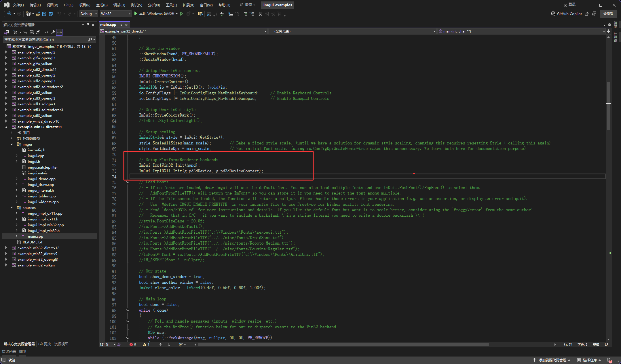Click the Send Feedback person icon
The image size is (621, 364).
click(594, 14)
